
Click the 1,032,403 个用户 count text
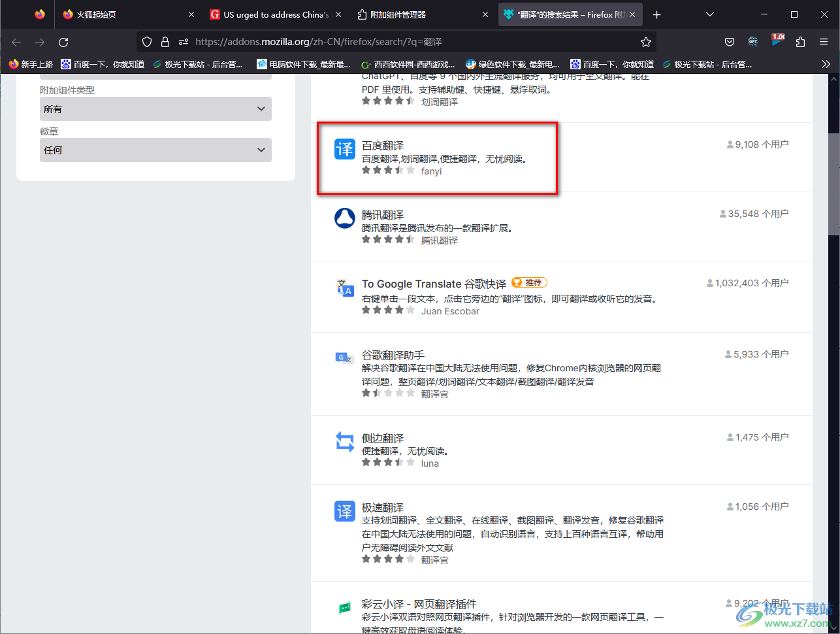click(752, 283)
